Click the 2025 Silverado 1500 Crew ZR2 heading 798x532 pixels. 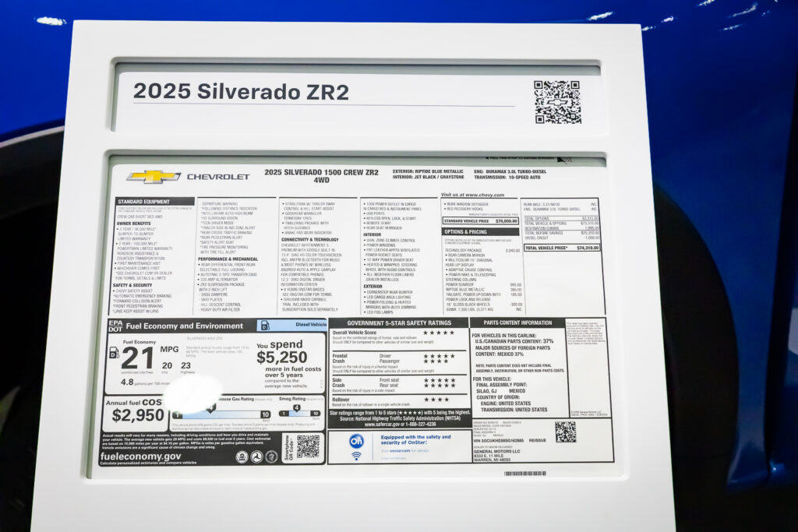(321, 176)
